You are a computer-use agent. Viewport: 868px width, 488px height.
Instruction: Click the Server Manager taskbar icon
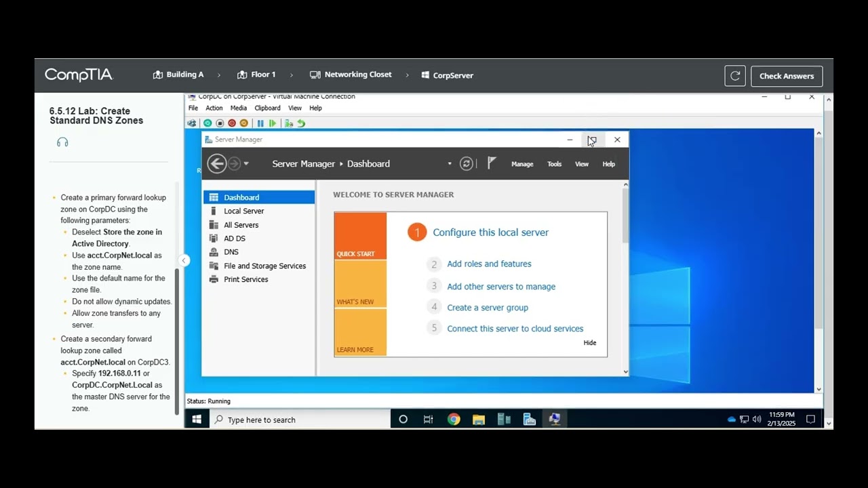pos(530,420)
